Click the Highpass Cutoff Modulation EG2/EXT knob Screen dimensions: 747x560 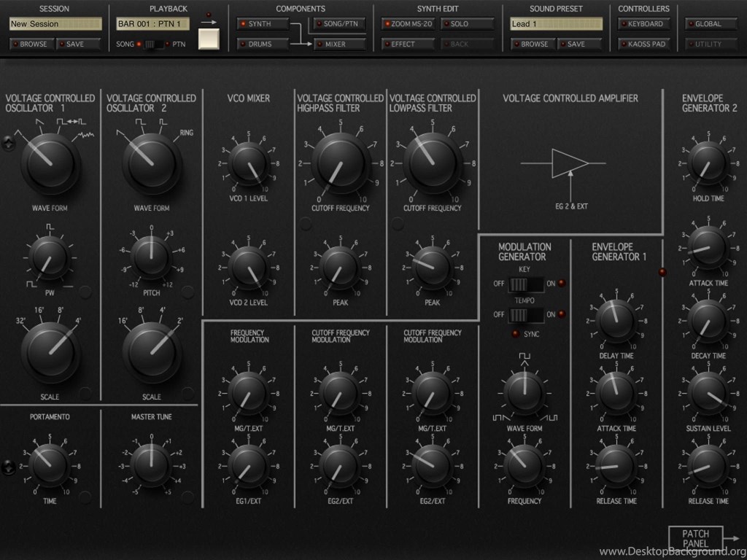click(340, 466)
